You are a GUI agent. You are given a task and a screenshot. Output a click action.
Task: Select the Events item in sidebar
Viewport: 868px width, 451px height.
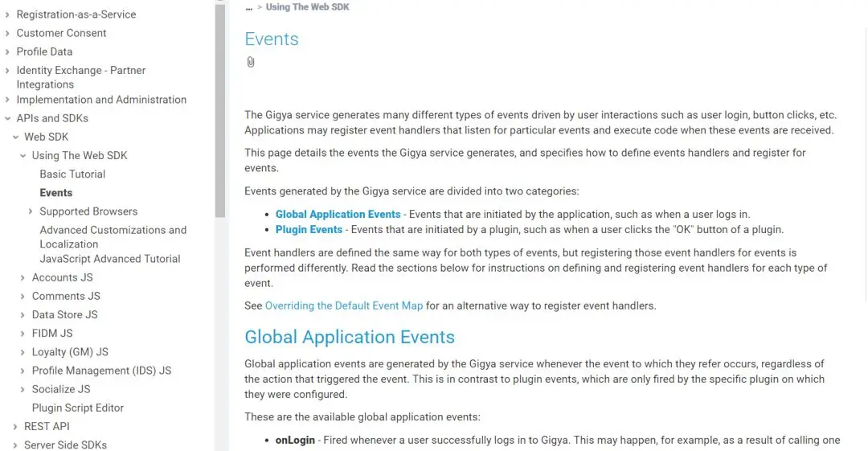pyautogui.click(x=56, y=193)
